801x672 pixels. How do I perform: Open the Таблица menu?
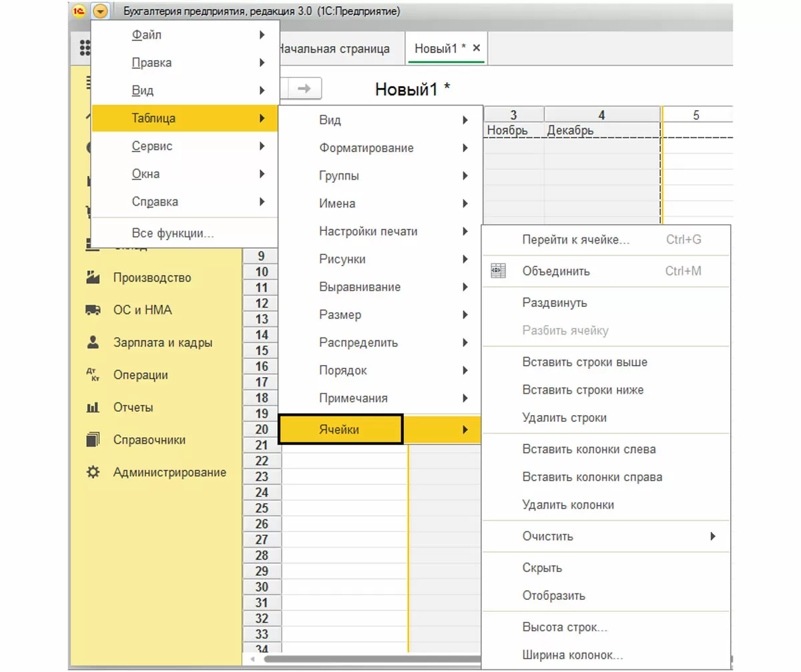coord(185,118)
